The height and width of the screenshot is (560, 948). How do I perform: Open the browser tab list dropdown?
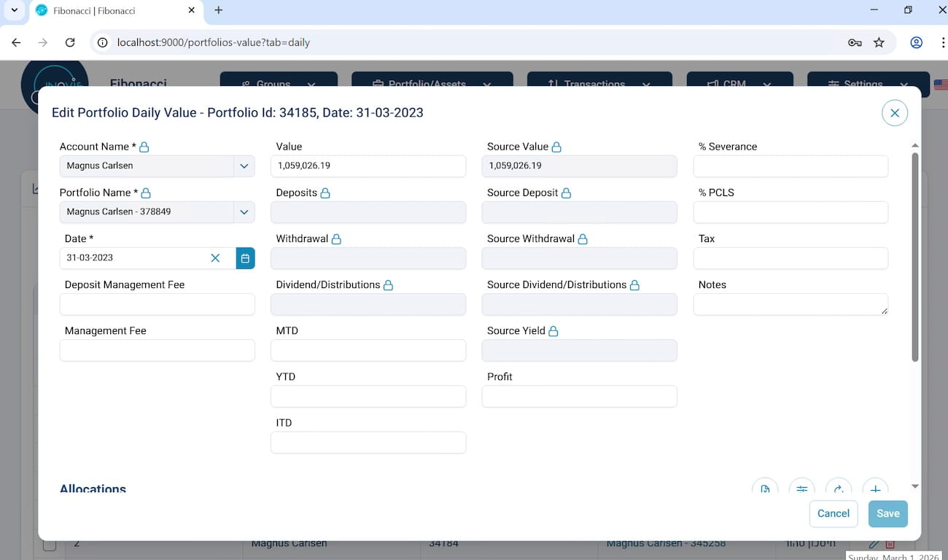tap(14, 10)
